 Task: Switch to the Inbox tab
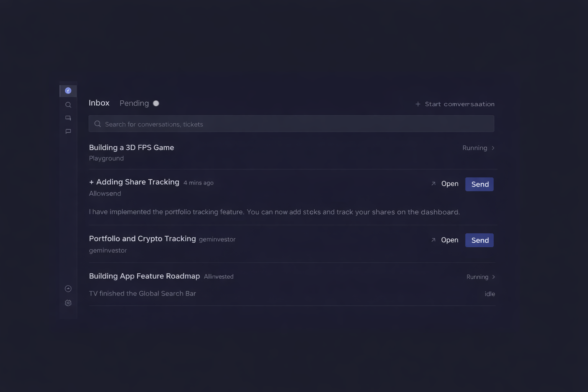point(99,103)
